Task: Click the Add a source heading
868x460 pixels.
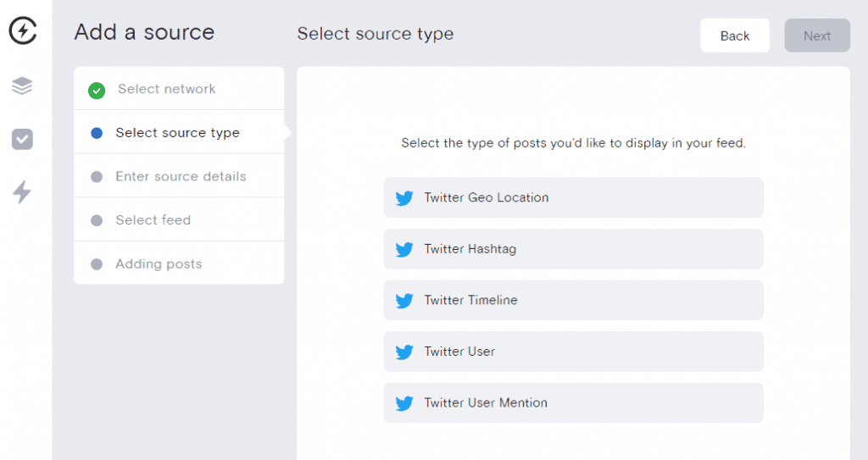Action: (x=144, y=32)
